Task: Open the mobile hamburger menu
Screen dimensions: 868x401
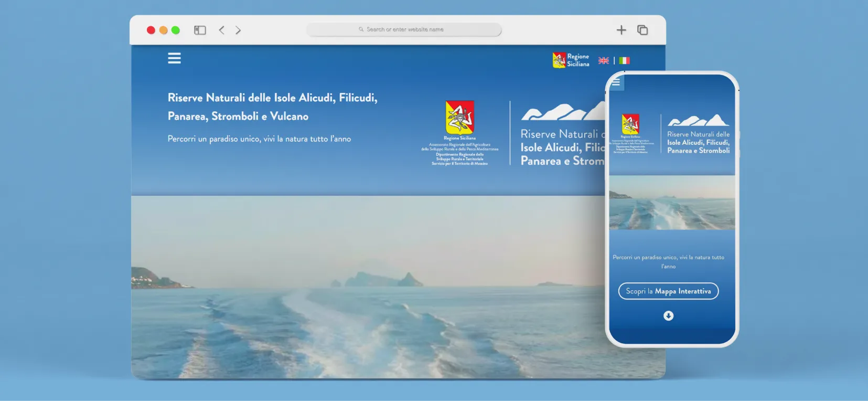Action: [x=616, y=82]
